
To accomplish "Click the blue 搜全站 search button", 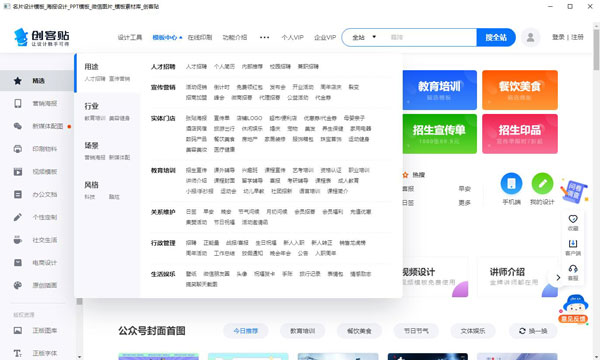I will [496, 37].
